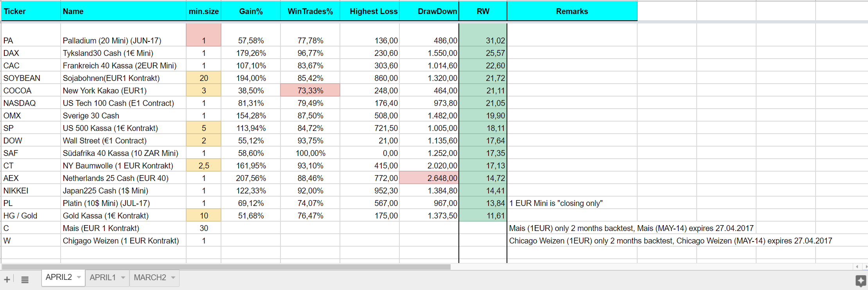Image resolution: width=868 pixels, height=290 pixels.
Task: Click the pink min.size cell for PA
Action: coord(203,35)
